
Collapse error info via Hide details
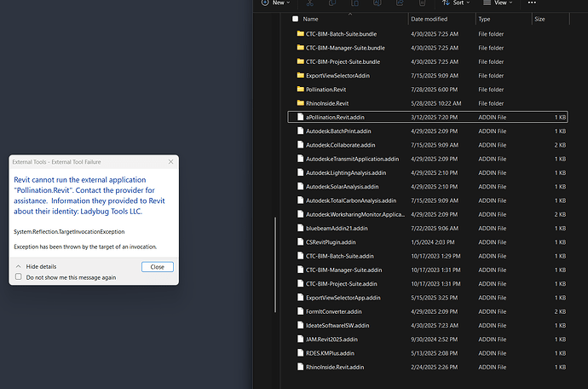pyautogui.click(x=37, y=267)
